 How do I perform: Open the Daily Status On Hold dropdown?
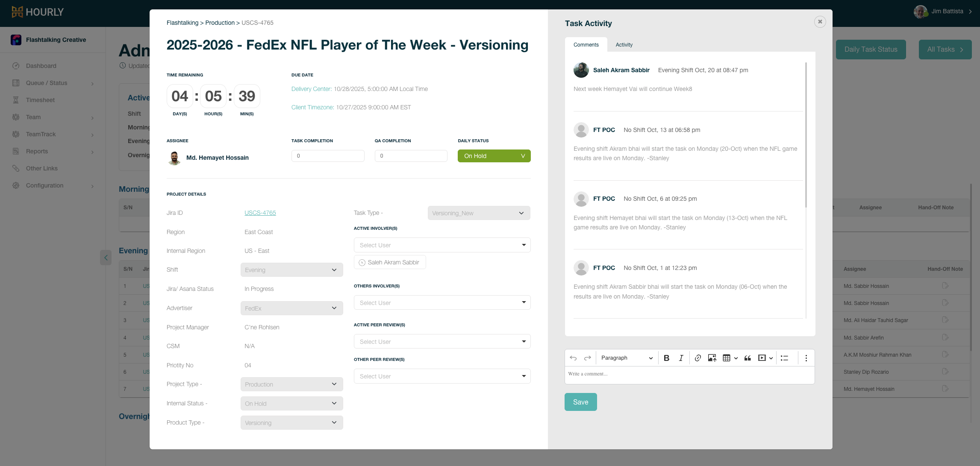point(494,156)
